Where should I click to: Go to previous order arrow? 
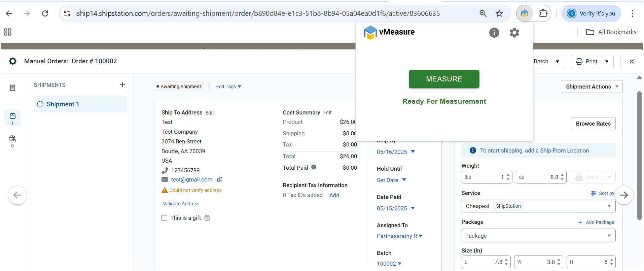[17, 195]
